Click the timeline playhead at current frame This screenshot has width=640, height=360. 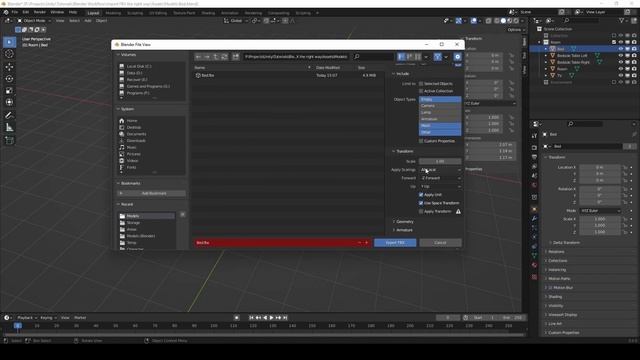point(18,326)
